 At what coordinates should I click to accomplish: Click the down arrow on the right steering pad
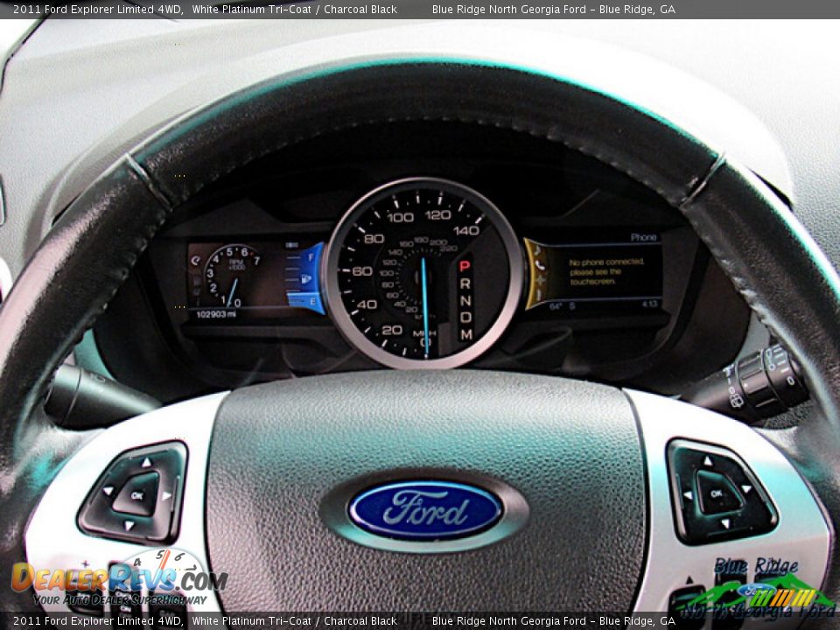pyautogui.click(x=724, y=523)
